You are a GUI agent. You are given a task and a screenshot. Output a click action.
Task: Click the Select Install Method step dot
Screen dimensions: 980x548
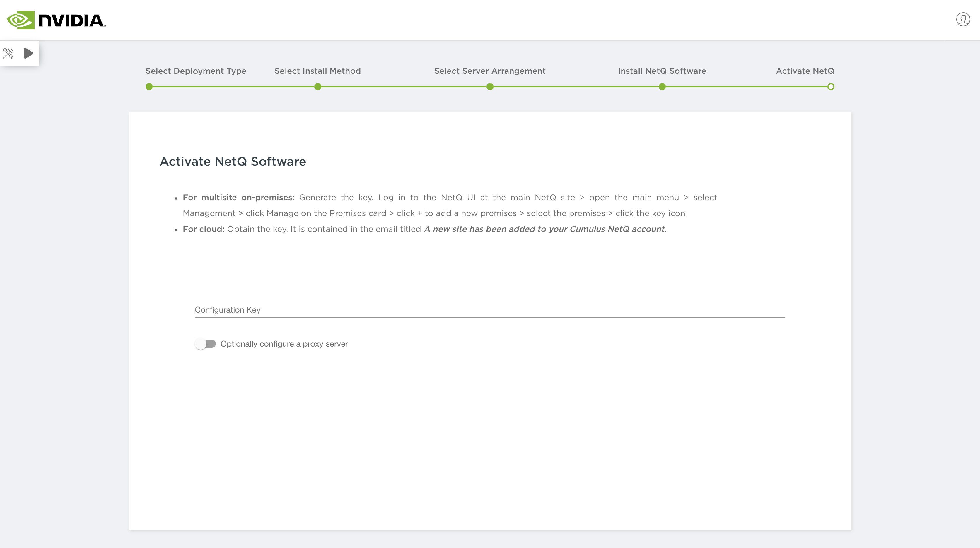318,87
